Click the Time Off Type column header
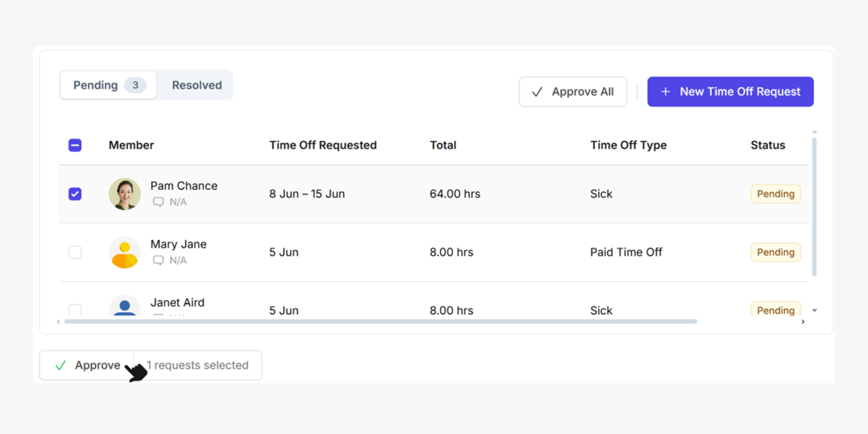Image resolution: width=868 pixels, height=434 pixels. 628,145
